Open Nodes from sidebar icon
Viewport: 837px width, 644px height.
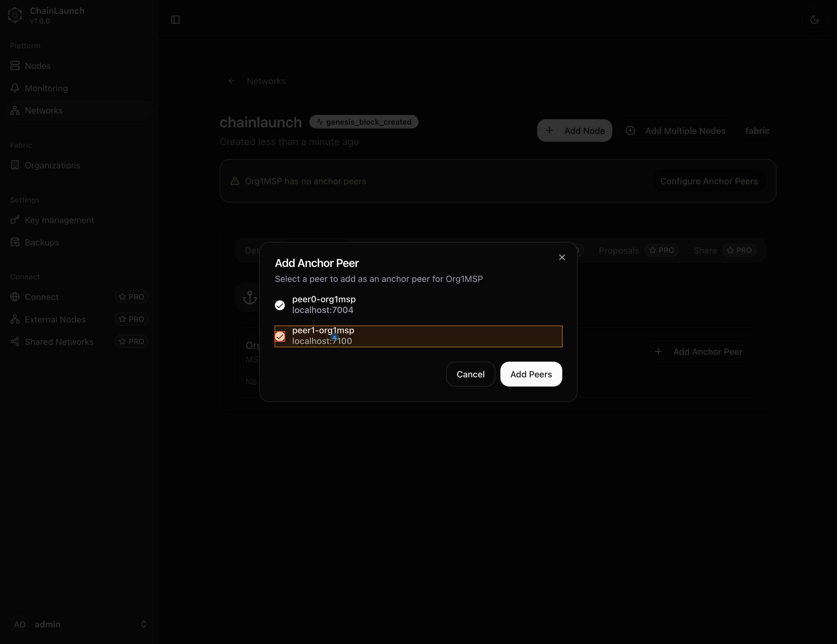[15, 66]
